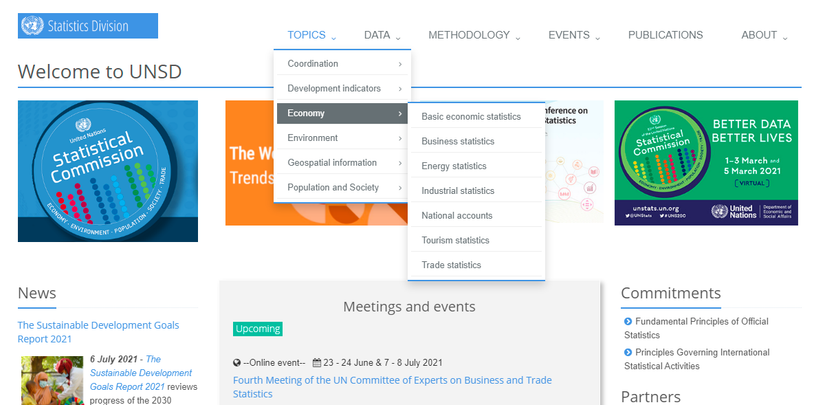
Task: Expand the TOPICS dropdown menu
Action: click(311, 35)
